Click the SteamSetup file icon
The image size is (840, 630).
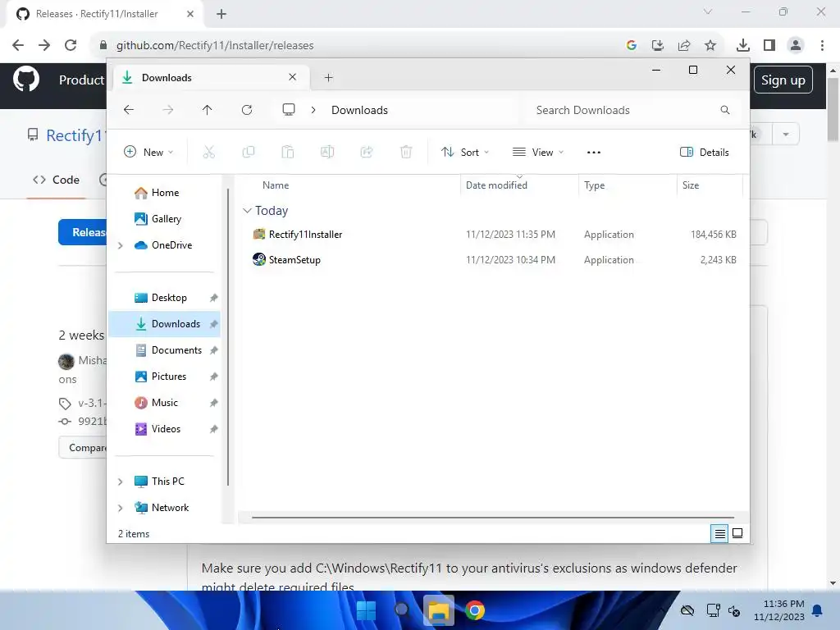coord(259,260)
